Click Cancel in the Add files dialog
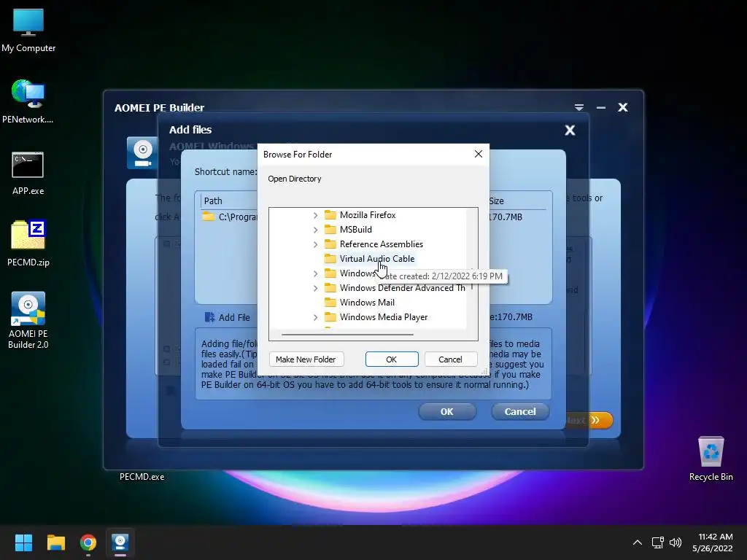Image resolution: width=747 pixels, height=560 pixels. [x=520, y=411]
